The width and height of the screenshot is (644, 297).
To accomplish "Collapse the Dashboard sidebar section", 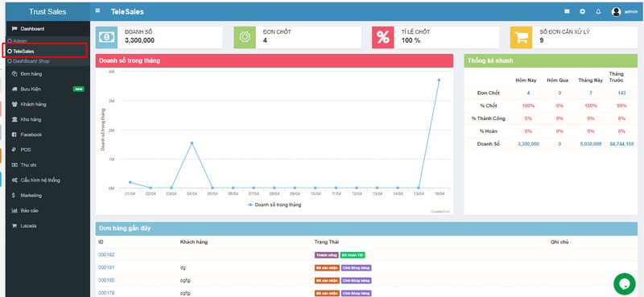I will [x=47, y=29].
